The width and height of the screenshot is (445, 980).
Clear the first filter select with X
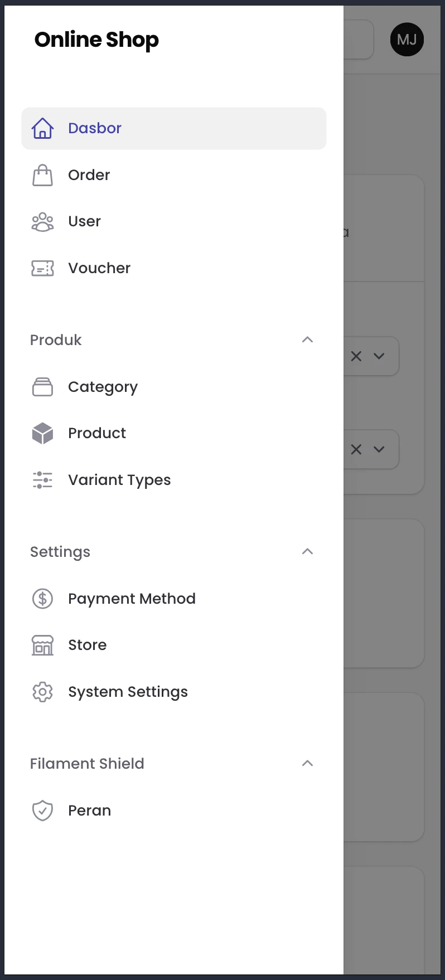(356, 356)
